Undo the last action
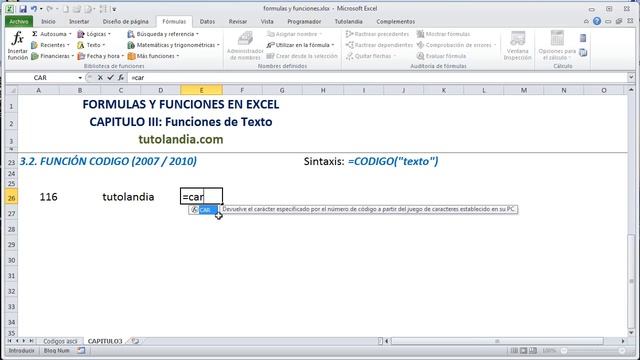Screen dimensions: 640x360 34,9
